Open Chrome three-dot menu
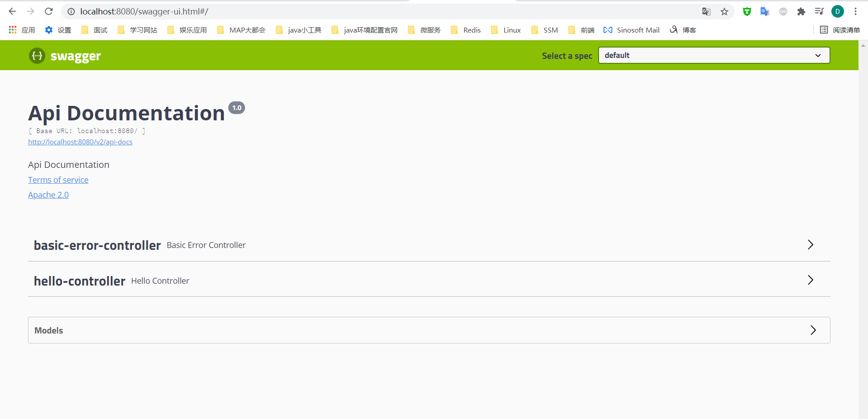Screen dimensions: 868x419 click(x=855, y=12)
